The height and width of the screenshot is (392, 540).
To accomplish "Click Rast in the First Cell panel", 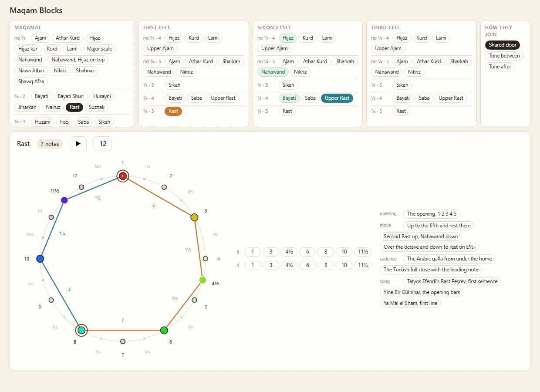I will pos(173,111).
